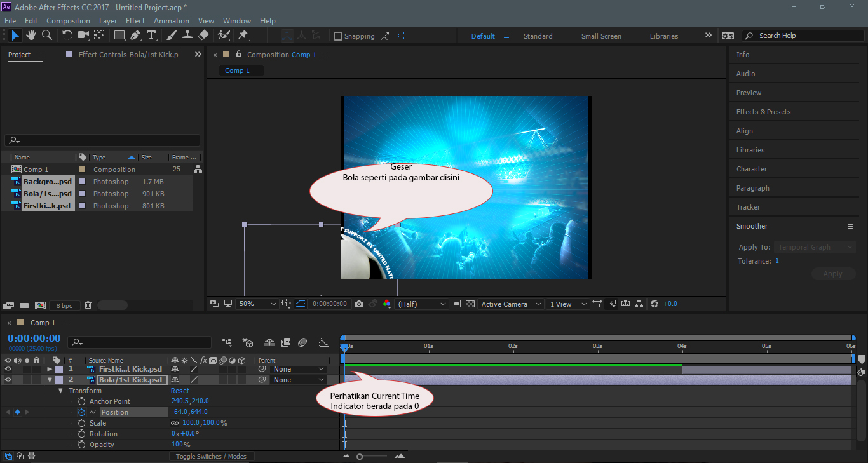This screenshot has width=868, height=463.
Task: Select the Horizontal Type tool
Action: [151, 36]
